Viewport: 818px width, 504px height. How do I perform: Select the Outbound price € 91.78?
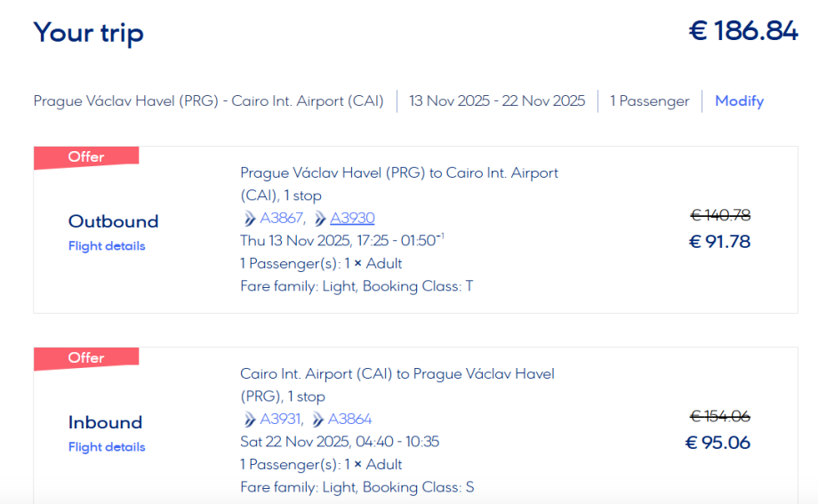pos(720,242)
